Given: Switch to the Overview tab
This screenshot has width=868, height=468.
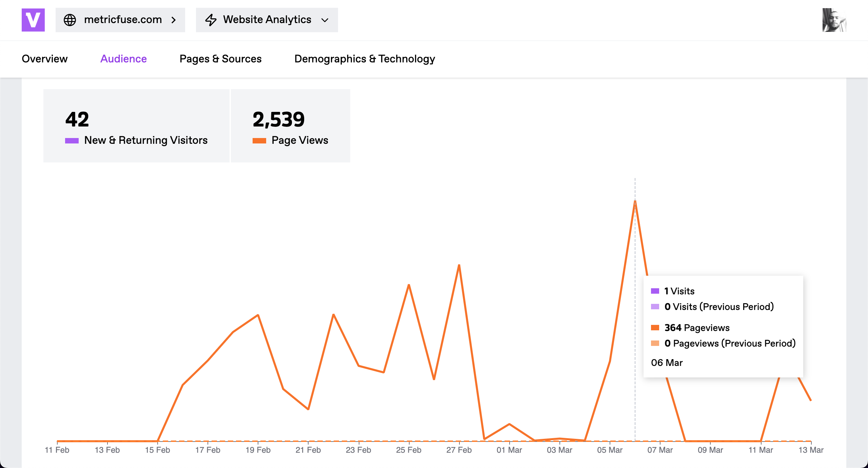Looking at the screenshot, I should pos(45,59).
